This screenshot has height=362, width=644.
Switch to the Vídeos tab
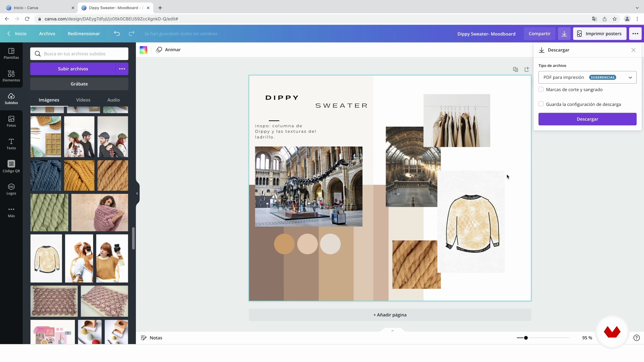[83, 100]
